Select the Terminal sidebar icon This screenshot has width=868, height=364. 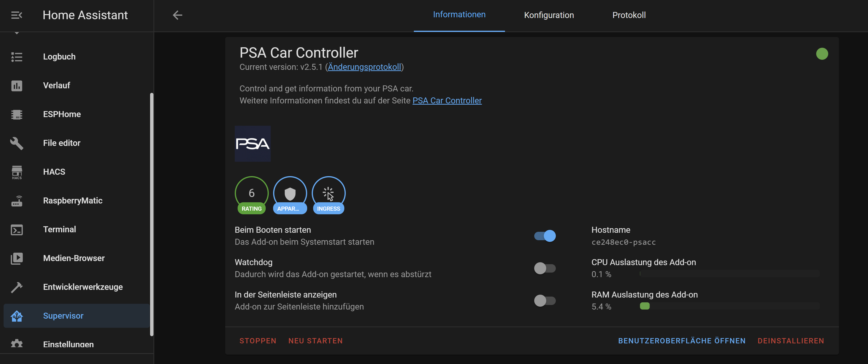coord(17,230)
